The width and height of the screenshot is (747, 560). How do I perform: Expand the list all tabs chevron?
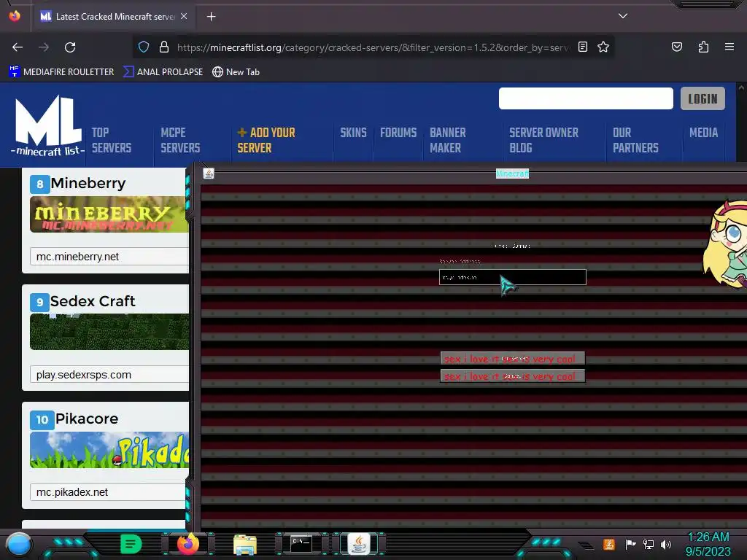coord(623,16)
